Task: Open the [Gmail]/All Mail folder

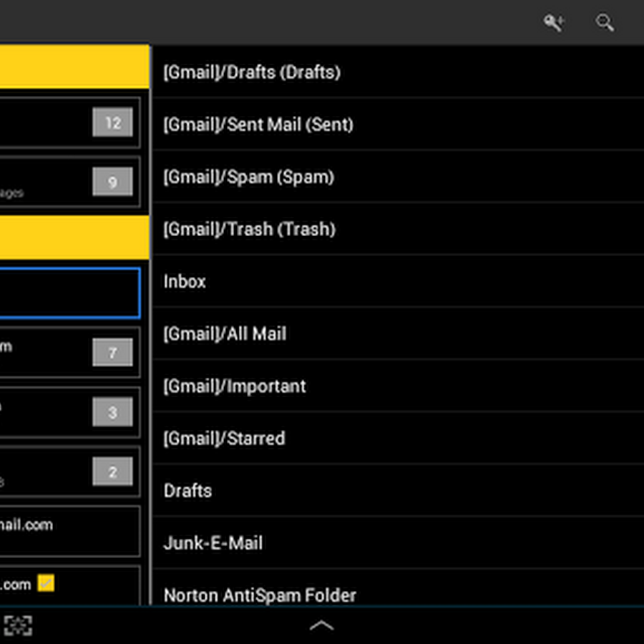Action: click(398, 333)
